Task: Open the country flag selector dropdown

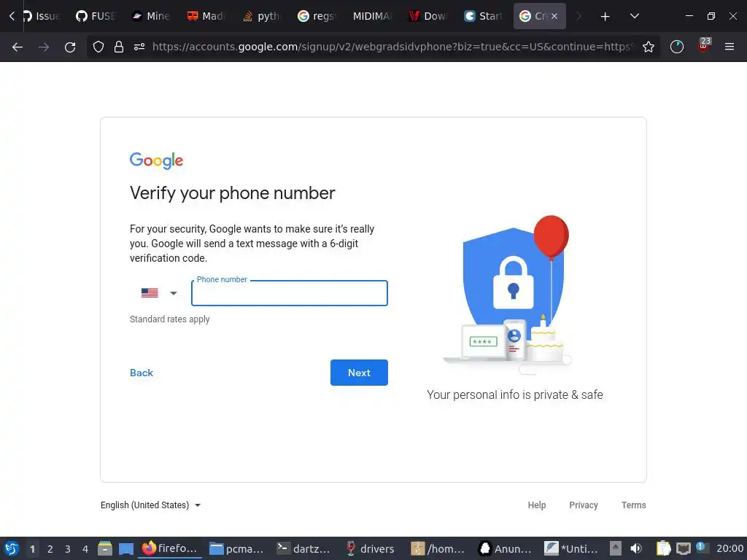Action: tap(159, 293)
